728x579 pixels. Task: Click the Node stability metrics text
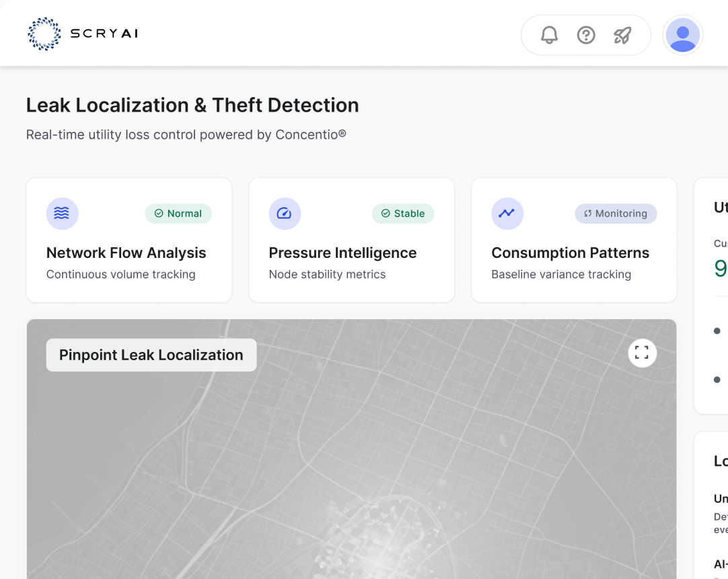pyautogui.click(x=327, y=275)
